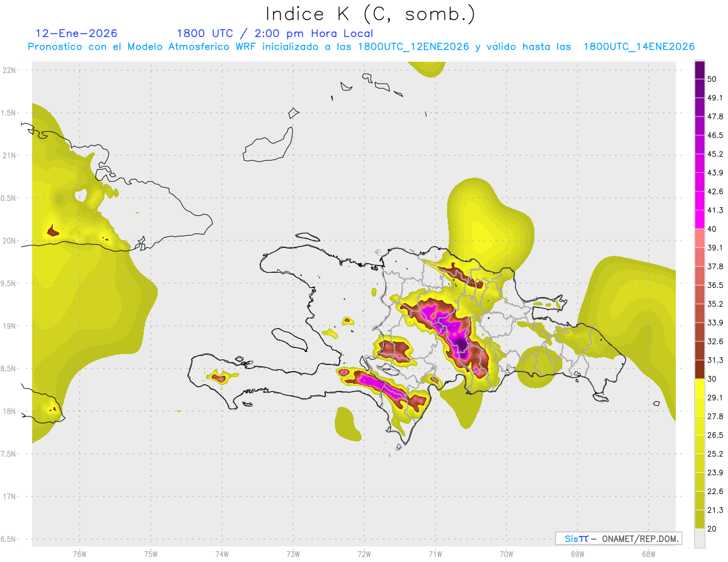
Task: Click the "18N" latitude label
Action: pyautogui.click(x=9, y=411)
